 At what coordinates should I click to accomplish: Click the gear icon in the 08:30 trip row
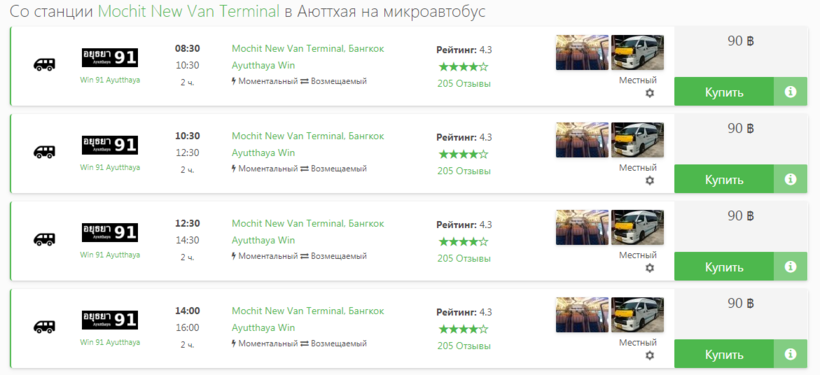(x=650, y=93)
